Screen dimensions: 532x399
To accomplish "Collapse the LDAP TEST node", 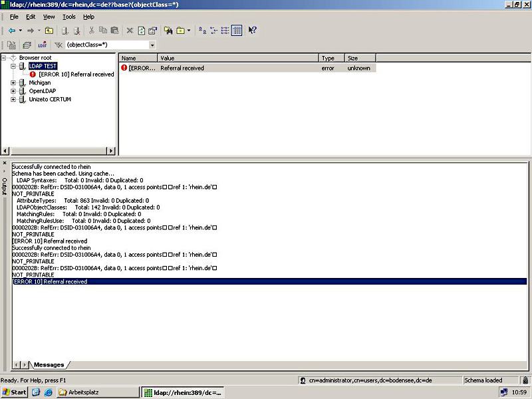I will [13, 66].
